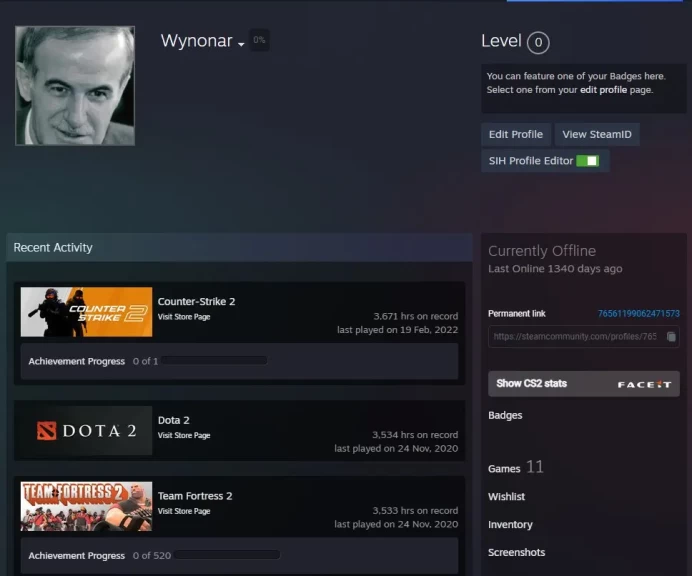Click the games count 11
Screen dimensions: 692x576
(535, 467)
